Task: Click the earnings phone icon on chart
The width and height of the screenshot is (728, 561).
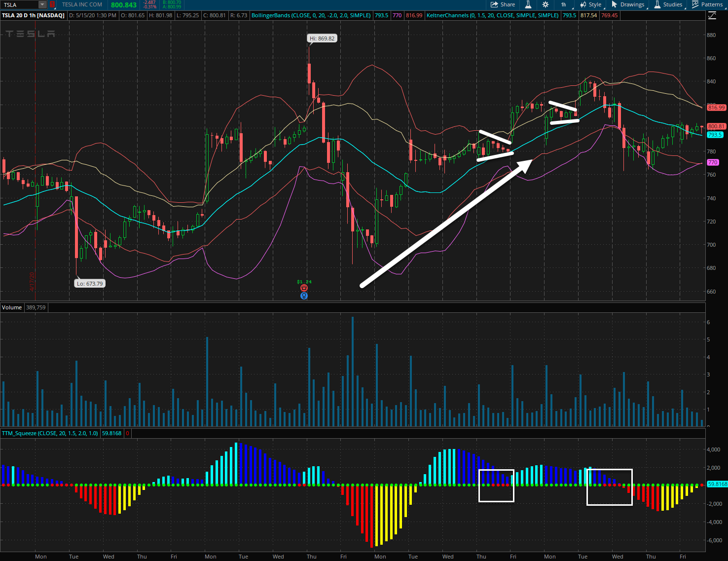Action: [x=304, y=288]
